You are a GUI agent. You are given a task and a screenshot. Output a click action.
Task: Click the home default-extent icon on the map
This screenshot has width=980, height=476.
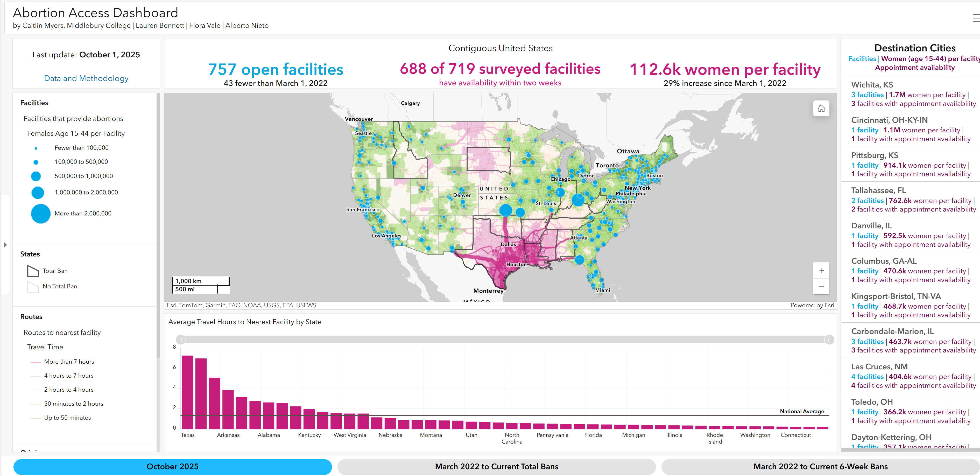click(821, 108)
